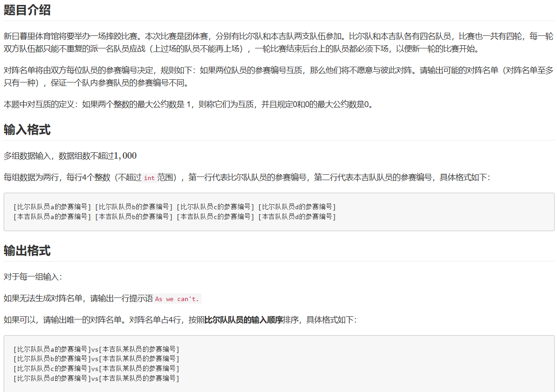Click input code line starting [本吉队队员a的参赛编号]
Screen dimensions: 557x392
point(174,217)
